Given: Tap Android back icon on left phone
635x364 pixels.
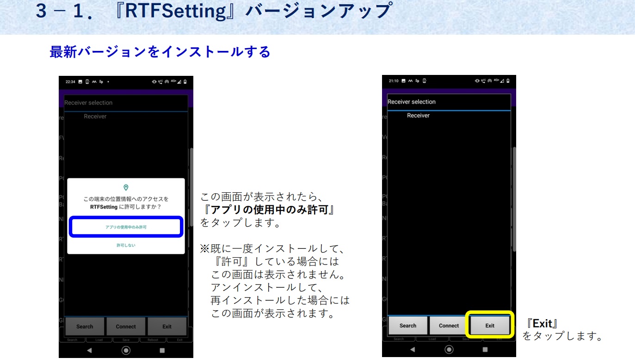Looking at the screenshot, I should [x=89, y=351].
